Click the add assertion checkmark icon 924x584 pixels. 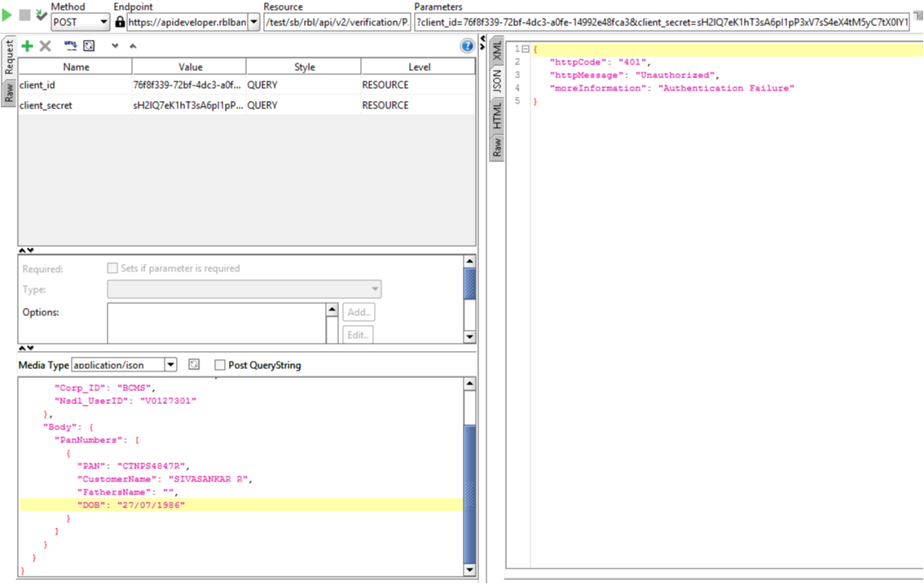click(x=42, y=15)
